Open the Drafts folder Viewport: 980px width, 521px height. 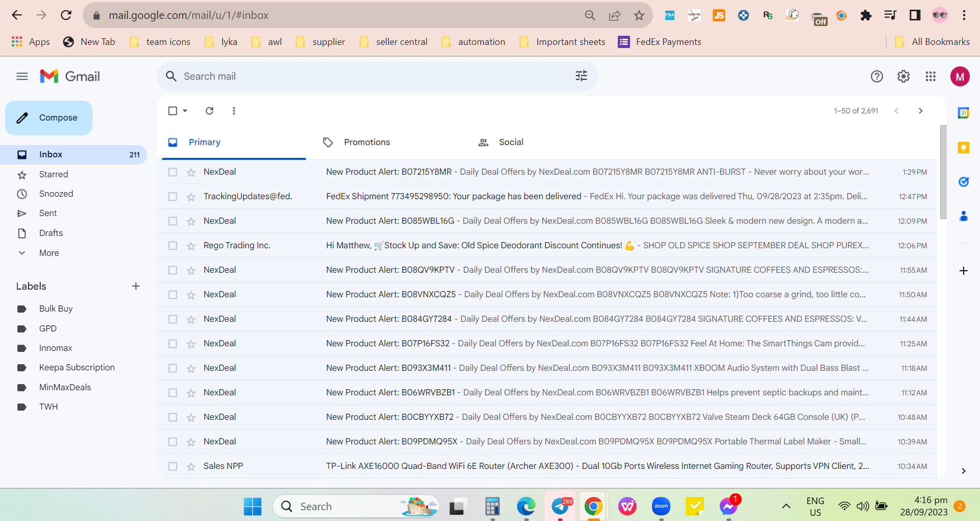coord(51,233)
